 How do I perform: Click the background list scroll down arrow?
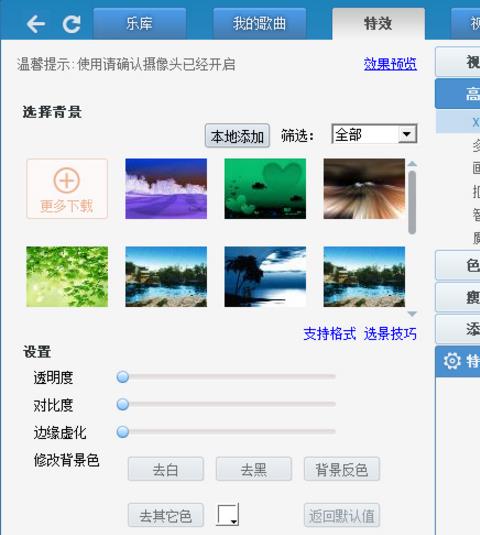(412, 313)
